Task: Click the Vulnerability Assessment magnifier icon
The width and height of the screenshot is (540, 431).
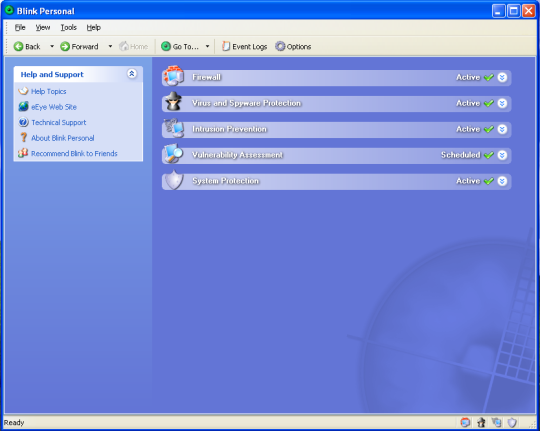Action: [173, 154]
